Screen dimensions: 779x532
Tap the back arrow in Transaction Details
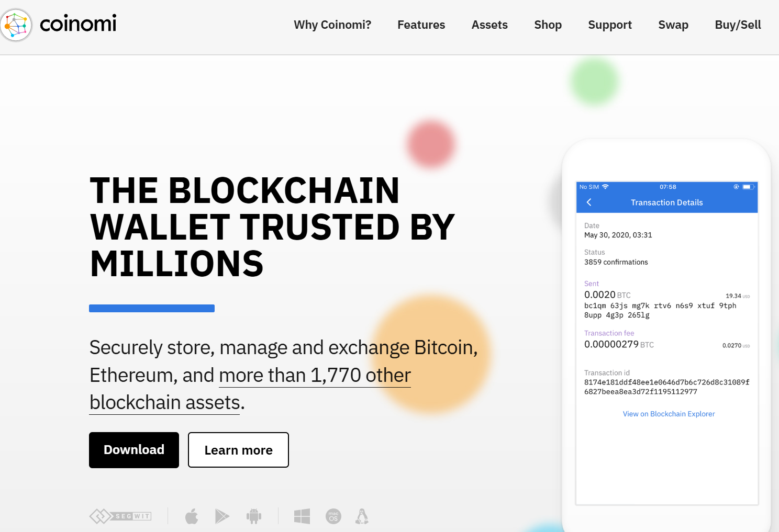589,202
